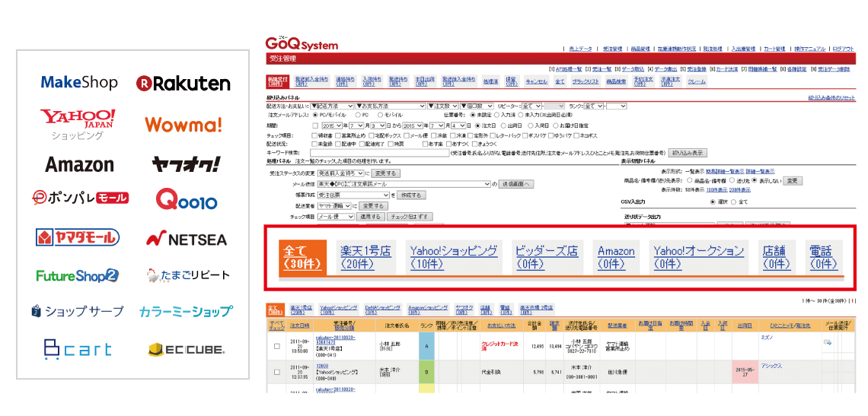The height and width of the screenshot is (416, 868).
Task: Click the Yahoo! Japan Shopping logo
Action: pos(78,123)
